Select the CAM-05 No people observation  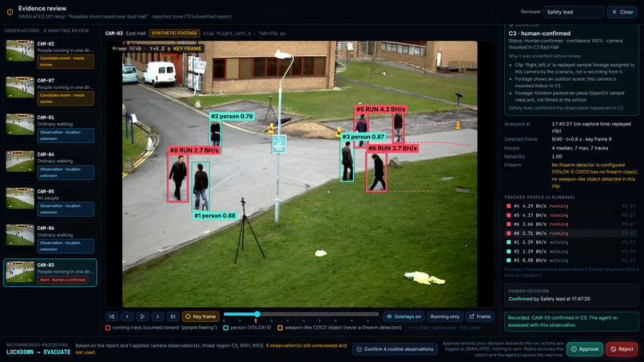click(50, 201)
